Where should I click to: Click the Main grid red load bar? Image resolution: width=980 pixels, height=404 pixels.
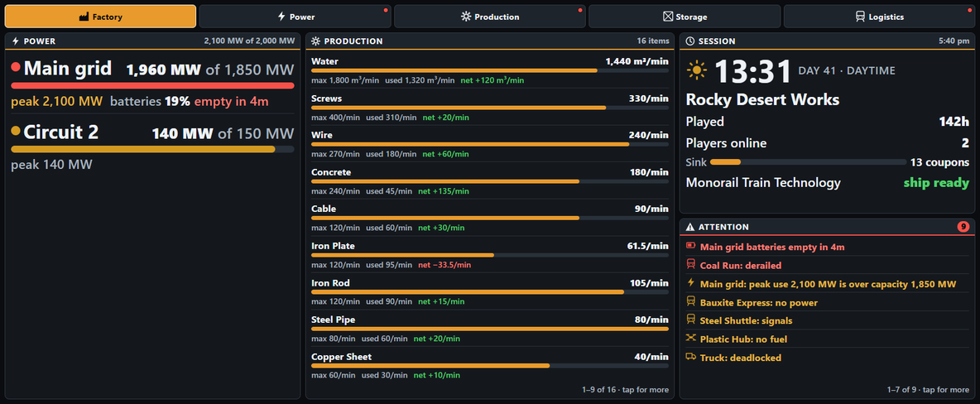tap(152, 85)
